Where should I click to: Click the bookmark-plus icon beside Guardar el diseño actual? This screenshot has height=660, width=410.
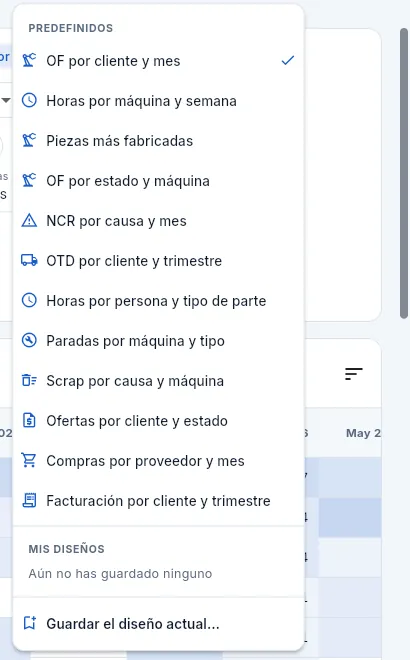[x=29, y=623]
